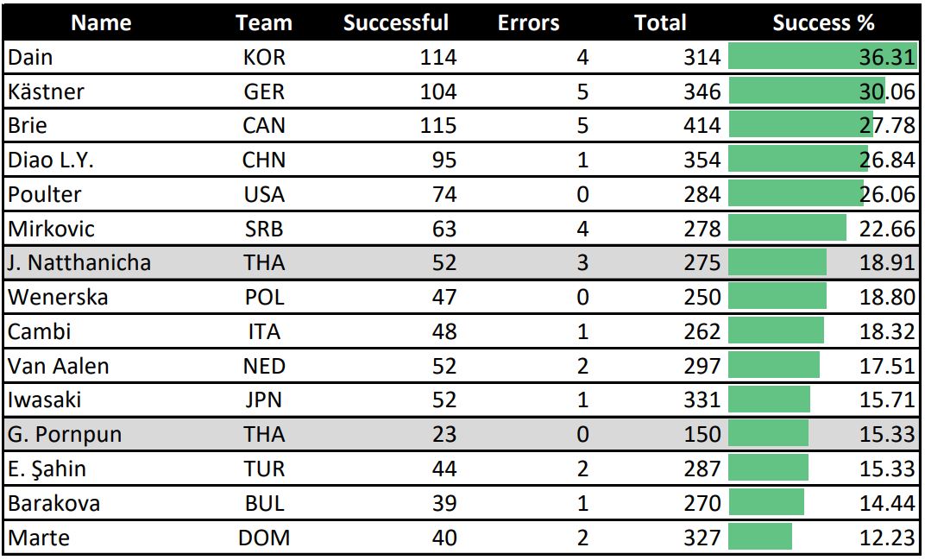Select the Kästner name cell
This screenshot has width=925, height=560.
click(x=46, y=91)
